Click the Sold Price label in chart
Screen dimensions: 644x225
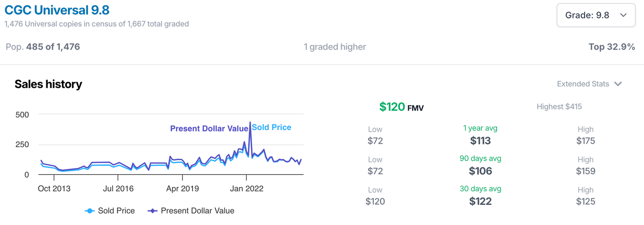pyautogui.click(x=271, y=128)
